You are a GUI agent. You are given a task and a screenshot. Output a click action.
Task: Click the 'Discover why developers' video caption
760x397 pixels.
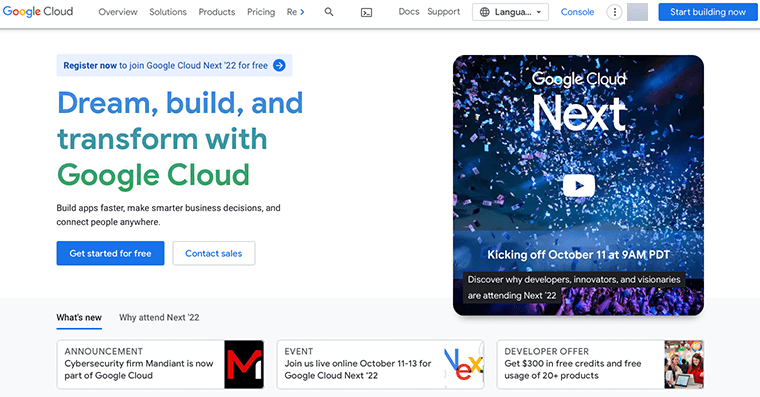pyautogui.click(x=574, y=287)
